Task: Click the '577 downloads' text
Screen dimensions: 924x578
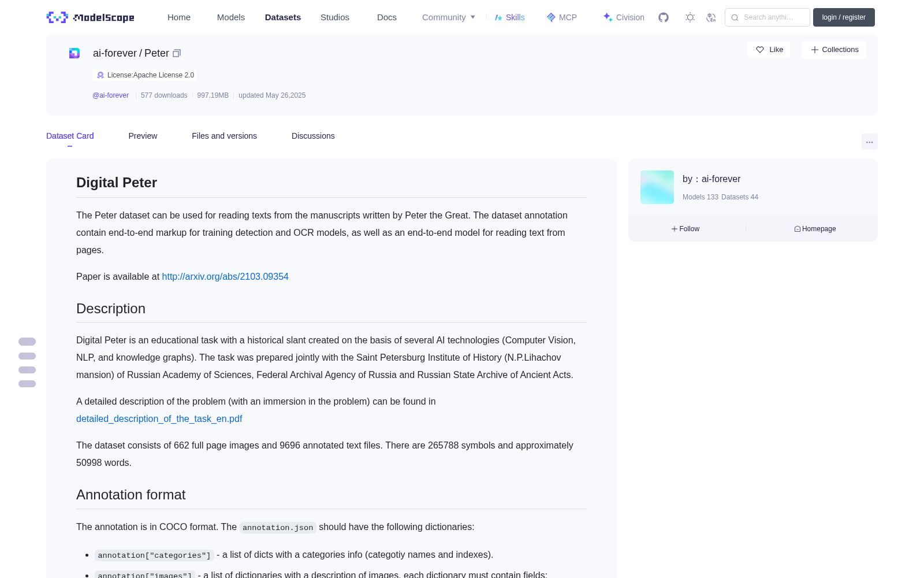Action: tap(164, 95)
